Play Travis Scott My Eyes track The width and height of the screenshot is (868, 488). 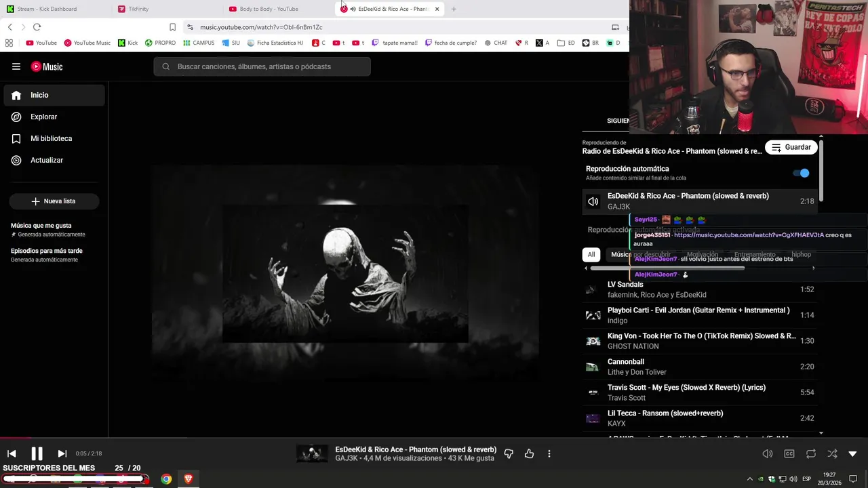tap(700, 392)
